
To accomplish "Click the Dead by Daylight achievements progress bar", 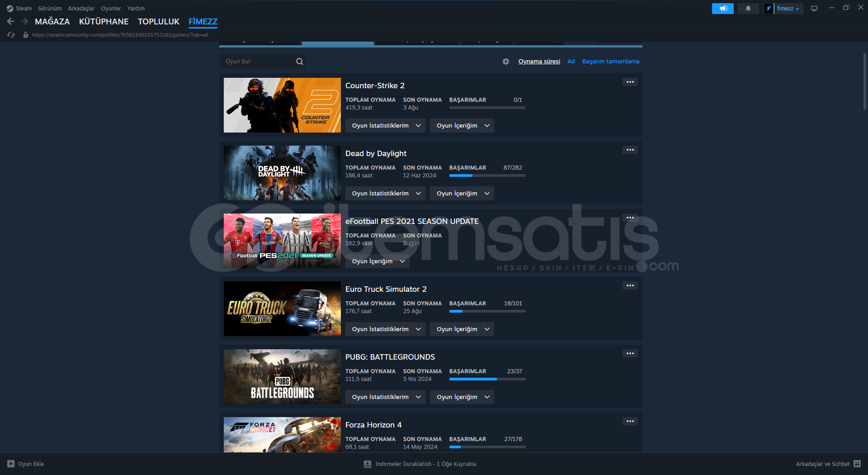I will pyautogui.click(x=487, y=176).
